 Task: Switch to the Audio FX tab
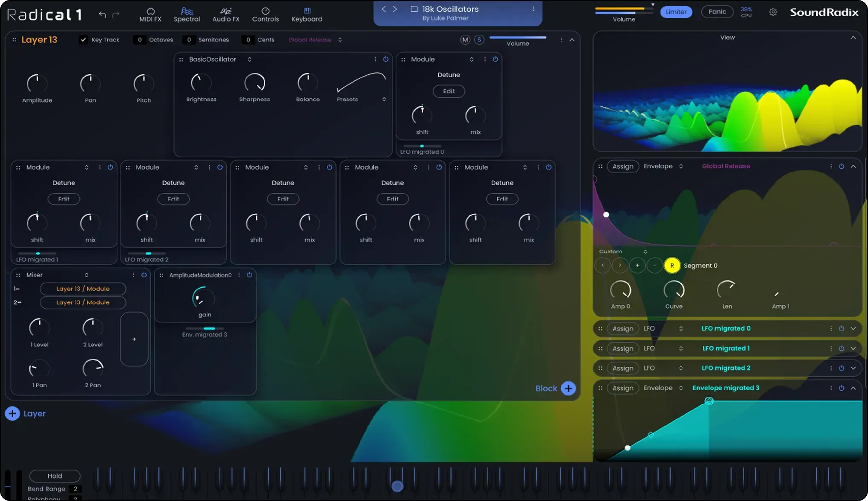(x=226, y=15)
